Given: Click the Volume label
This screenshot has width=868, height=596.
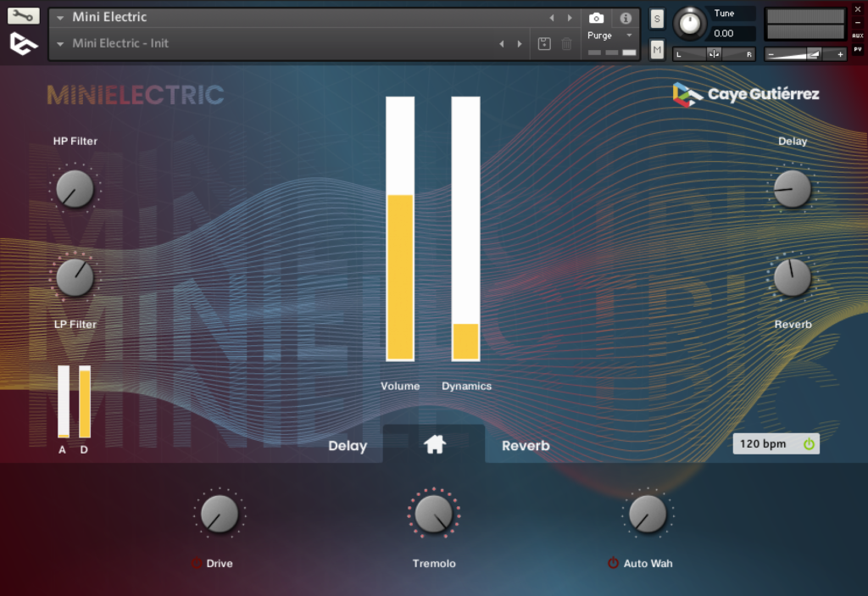Looking at the screenshot, I should 400,386.
